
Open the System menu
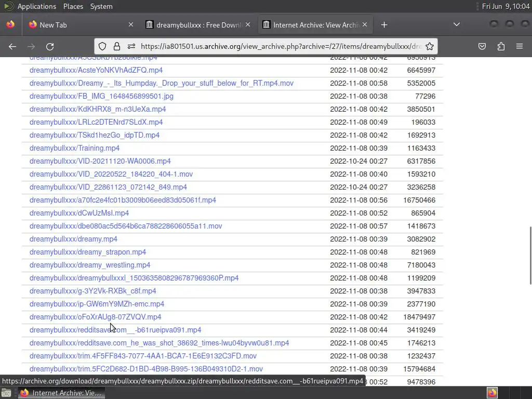(x=101, y=6)
